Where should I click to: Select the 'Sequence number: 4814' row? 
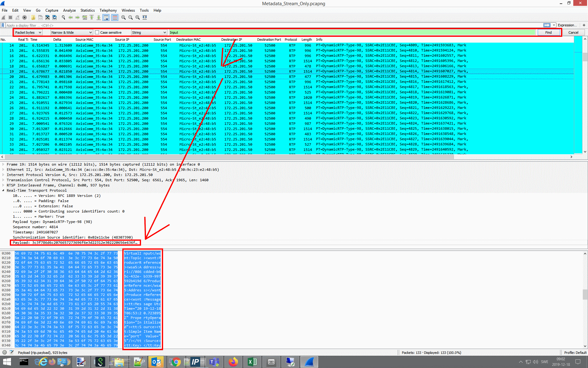35,227
